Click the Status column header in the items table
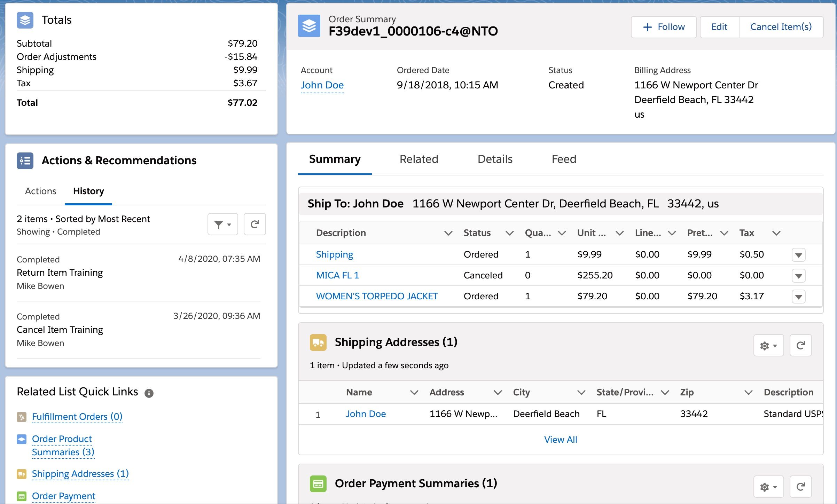Screen dimensions: 837x504 coord(477,233)
